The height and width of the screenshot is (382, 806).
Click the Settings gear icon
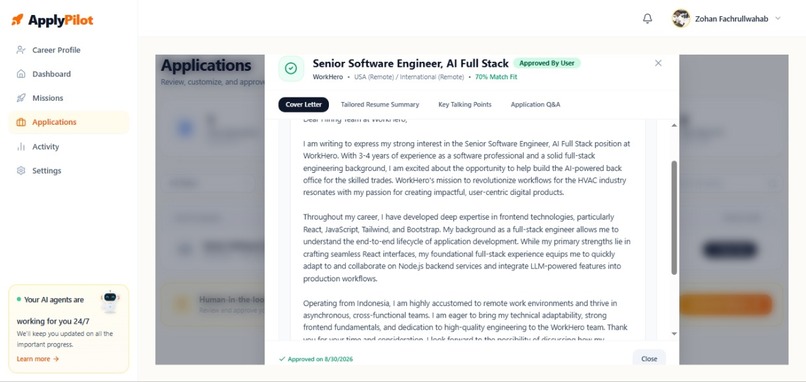click(x=21, y=171)
